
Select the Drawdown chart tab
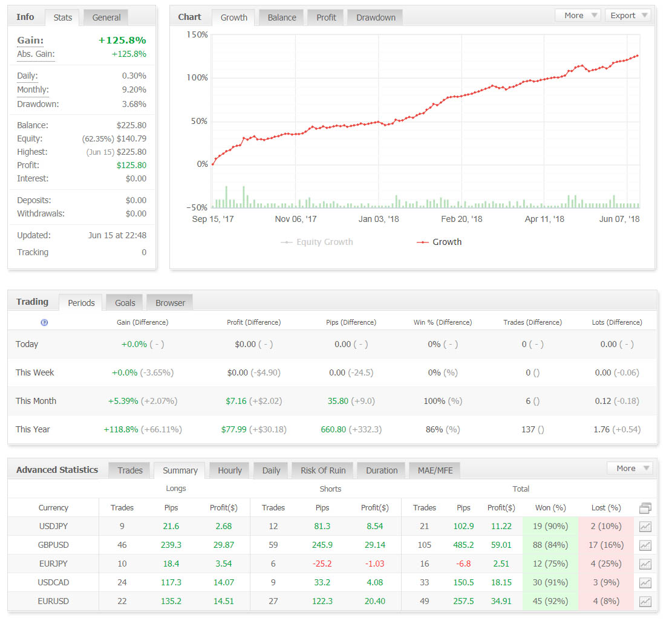point(376,18)
